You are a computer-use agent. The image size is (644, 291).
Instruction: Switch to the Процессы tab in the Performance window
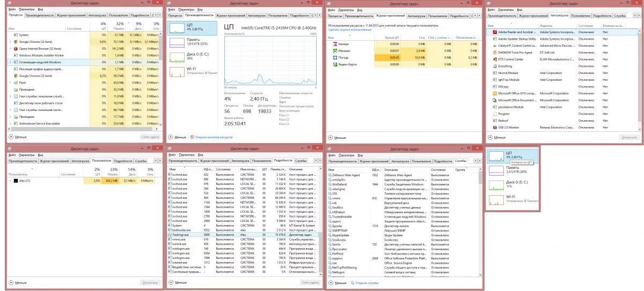click(175, 16)
